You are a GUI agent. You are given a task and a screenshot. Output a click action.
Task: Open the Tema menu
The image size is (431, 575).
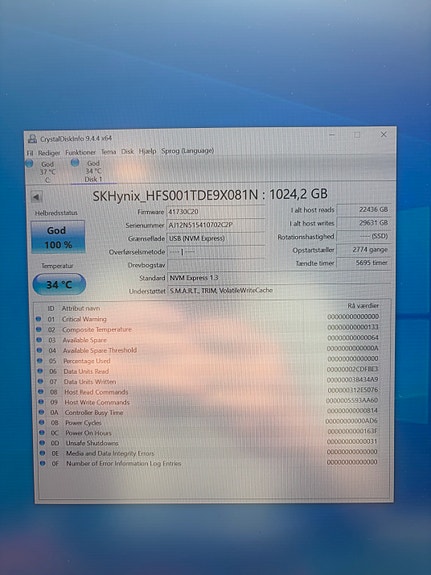(108, 151)
